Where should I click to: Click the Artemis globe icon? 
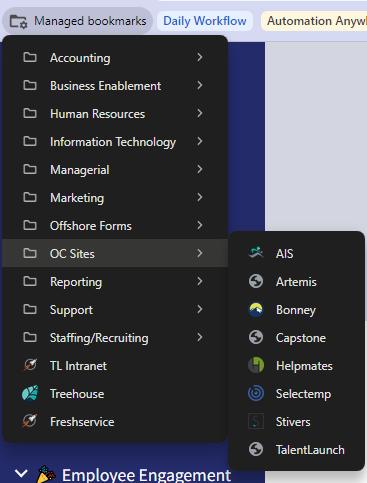point(256,281)
